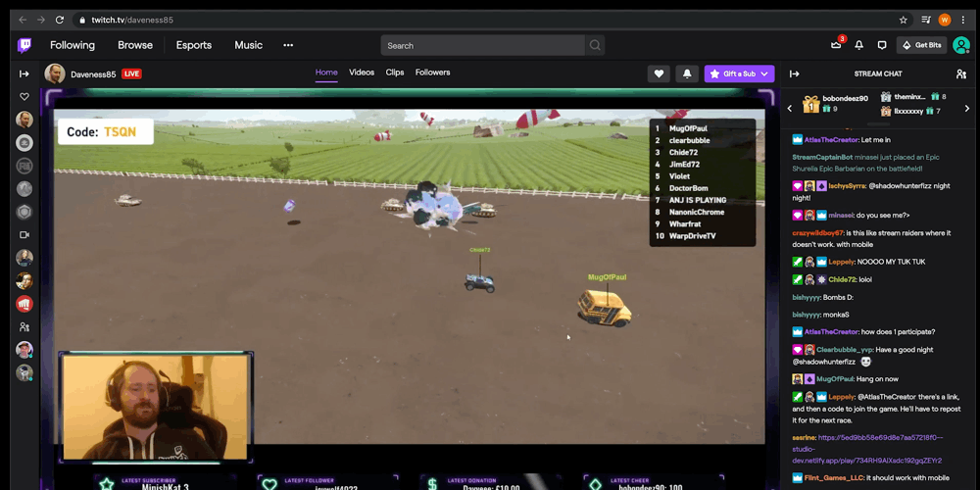Switch to the Followers tab

[432, 73]
